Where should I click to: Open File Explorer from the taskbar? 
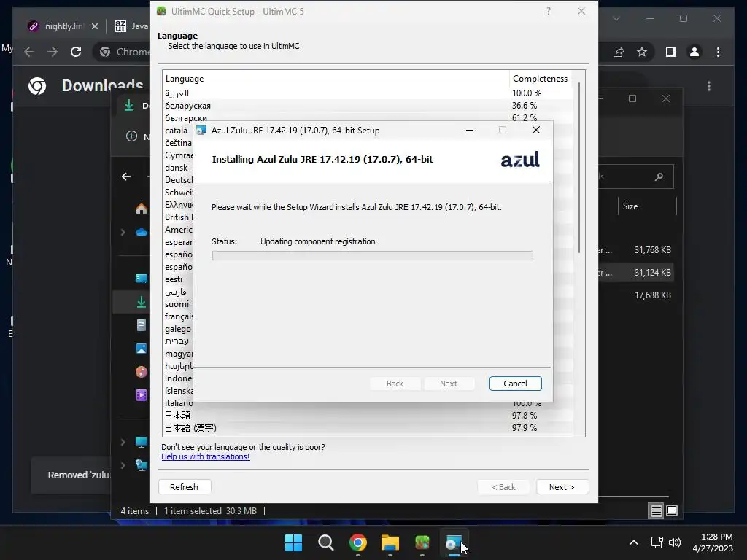(x=390, y=542)
